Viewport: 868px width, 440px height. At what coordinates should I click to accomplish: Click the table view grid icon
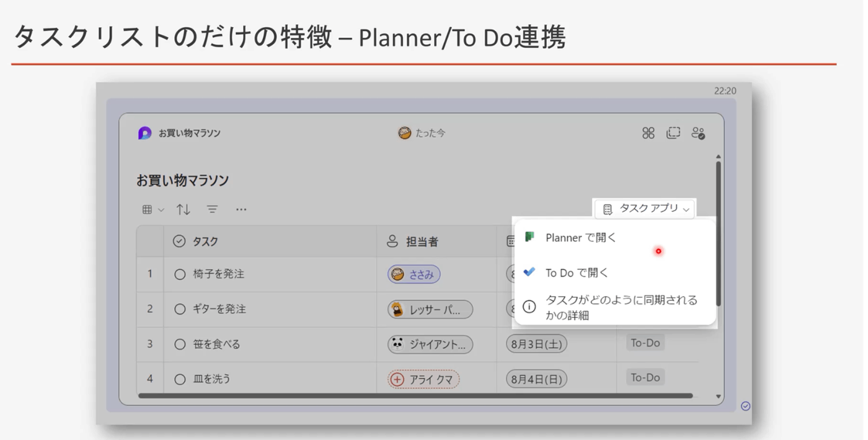click(147, 210)
